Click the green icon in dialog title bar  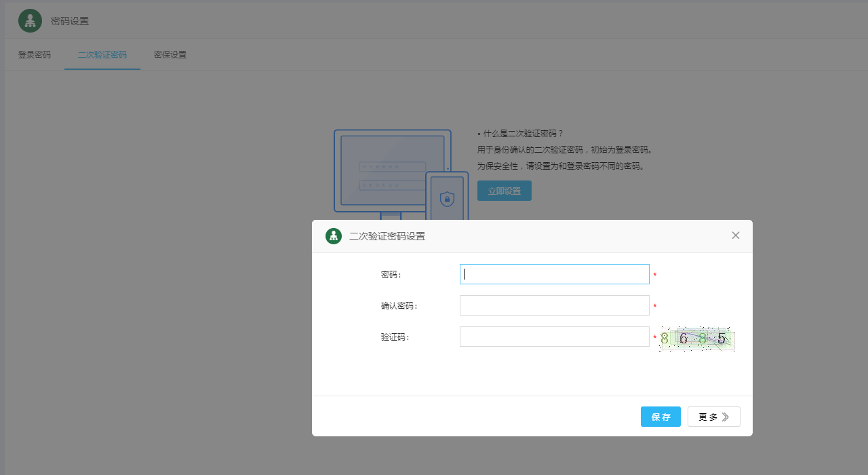(x=333, y=236)
